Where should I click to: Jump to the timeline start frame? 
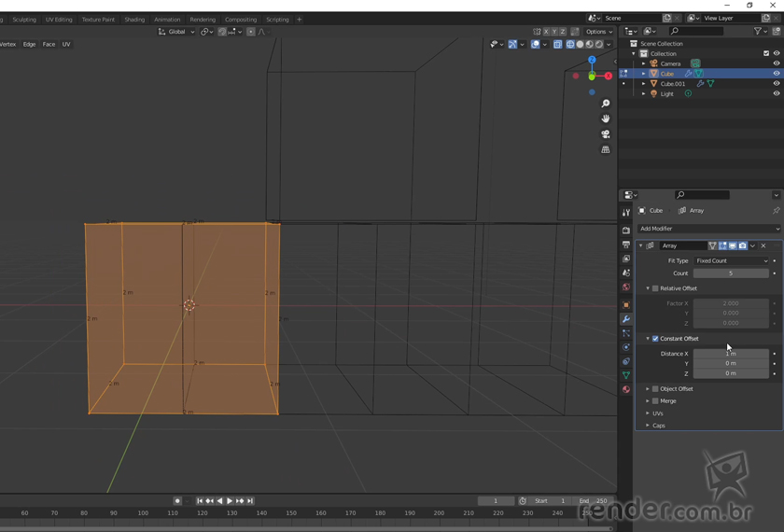pyautogui.click(x=200, y=501)
